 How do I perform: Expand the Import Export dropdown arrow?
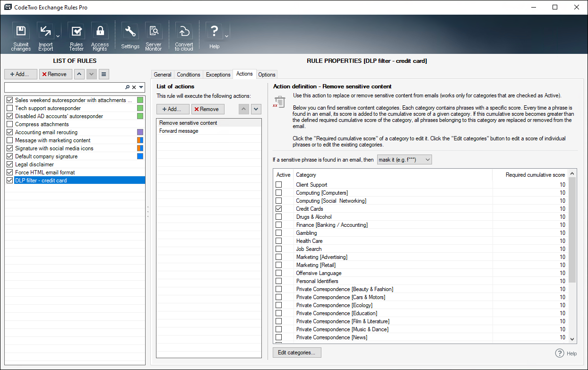point(58,36)
